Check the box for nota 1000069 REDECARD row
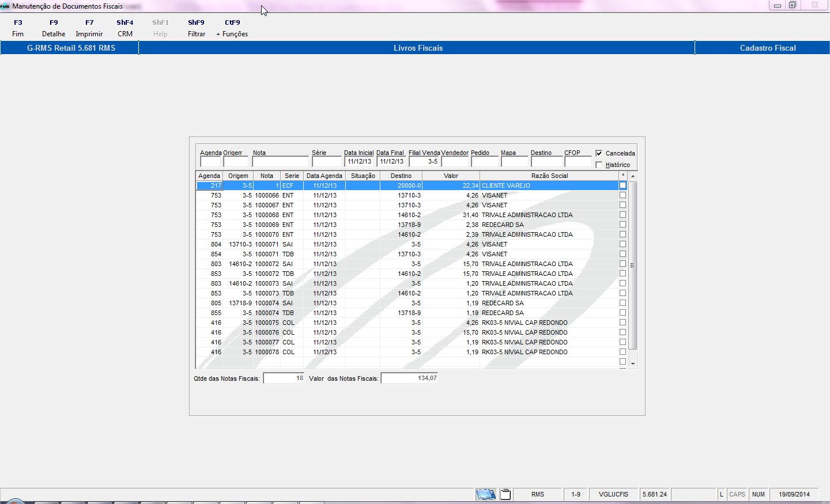Viewport: 830px width, 504px height. click(x=622, y=225)
